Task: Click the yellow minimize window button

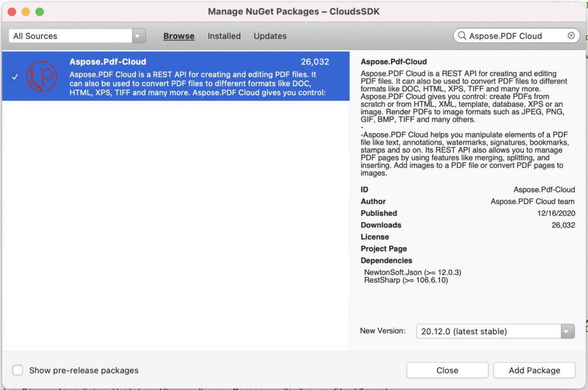Action: (x=26, y=11)
